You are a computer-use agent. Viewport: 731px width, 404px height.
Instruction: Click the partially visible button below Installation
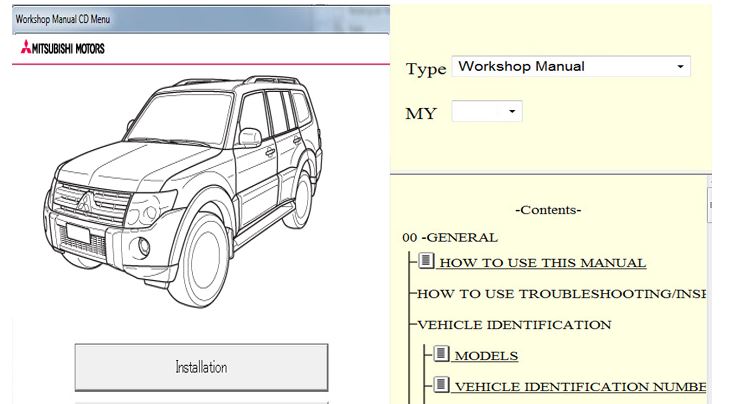(x=201, y=401)
